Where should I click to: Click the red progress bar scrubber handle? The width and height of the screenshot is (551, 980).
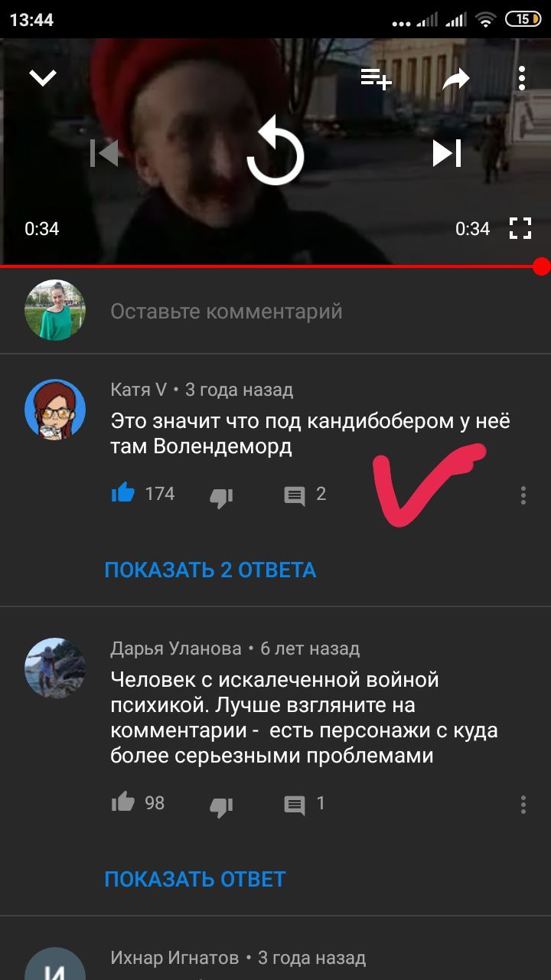541,266
